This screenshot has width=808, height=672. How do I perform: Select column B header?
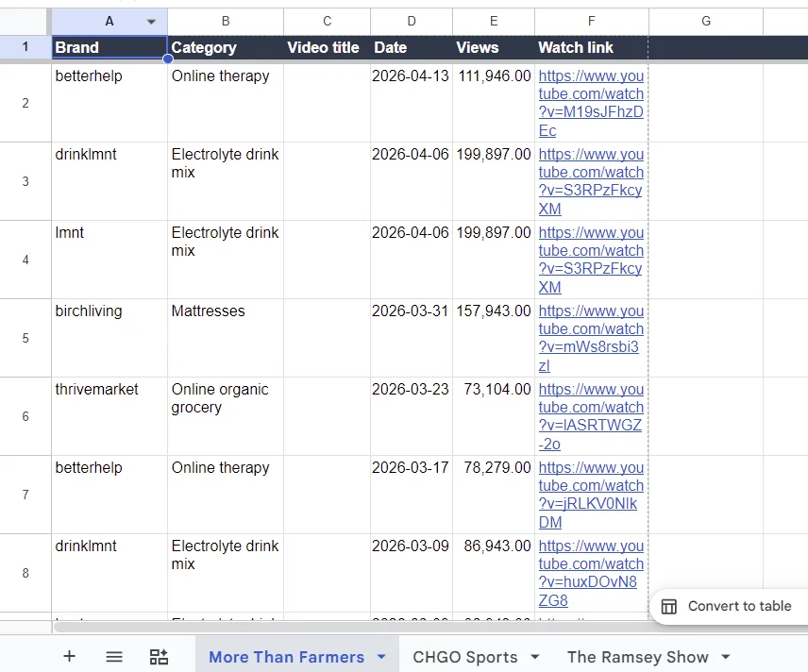(x=226, y=21)
